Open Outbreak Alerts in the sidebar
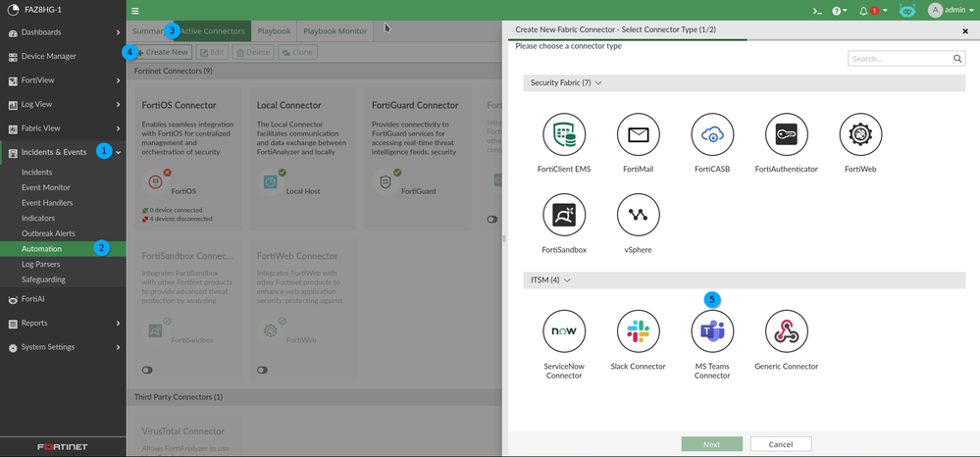The width and height of the screenshot is (980, 457). coord(48,233)
